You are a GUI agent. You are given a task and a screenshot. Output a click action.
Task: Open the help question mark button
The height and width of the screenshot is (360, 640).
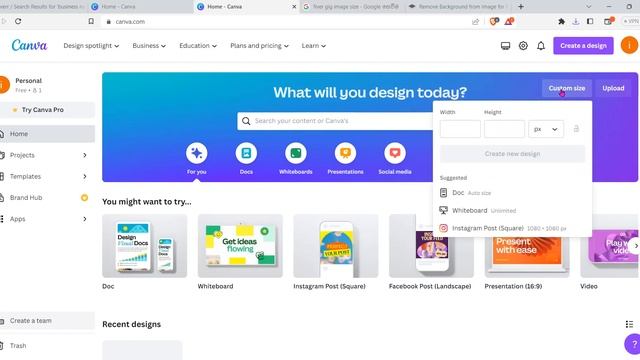tap(633, 344)
